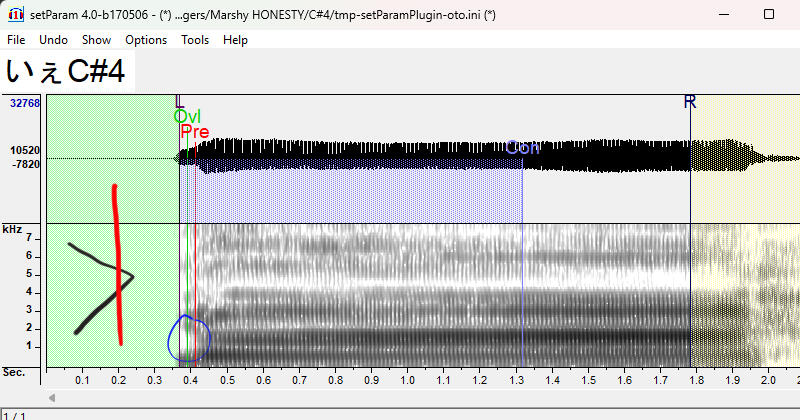
Task: Select the R right blank marker
Action: 689,102
